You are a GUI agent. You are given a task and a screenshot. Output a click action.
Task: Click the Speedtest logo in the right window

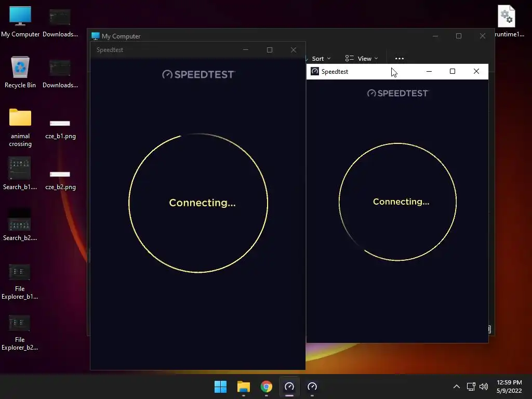pos(397,93)
